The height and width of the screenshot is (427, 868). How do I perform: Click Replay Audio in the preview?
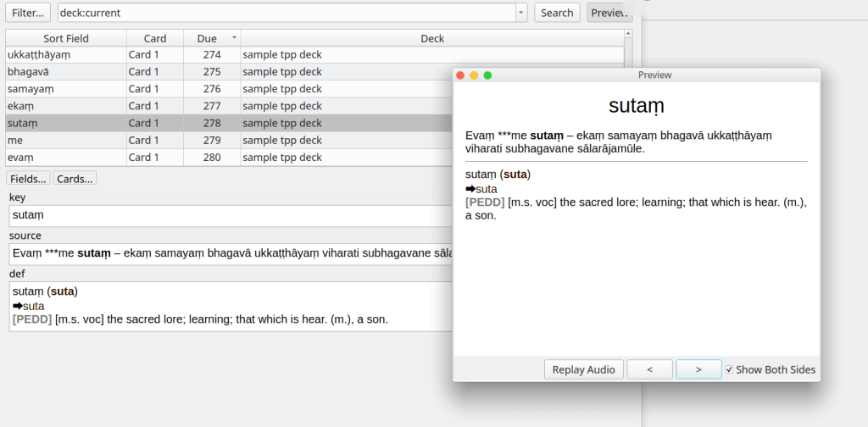[x=584, y=369]
